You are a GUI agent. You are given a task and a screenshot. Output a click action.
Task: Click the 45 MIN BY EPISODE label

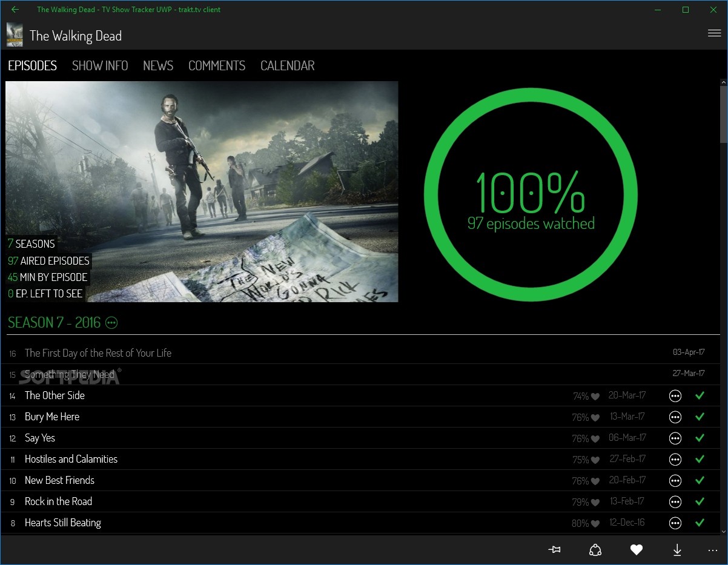pos(47,277)
